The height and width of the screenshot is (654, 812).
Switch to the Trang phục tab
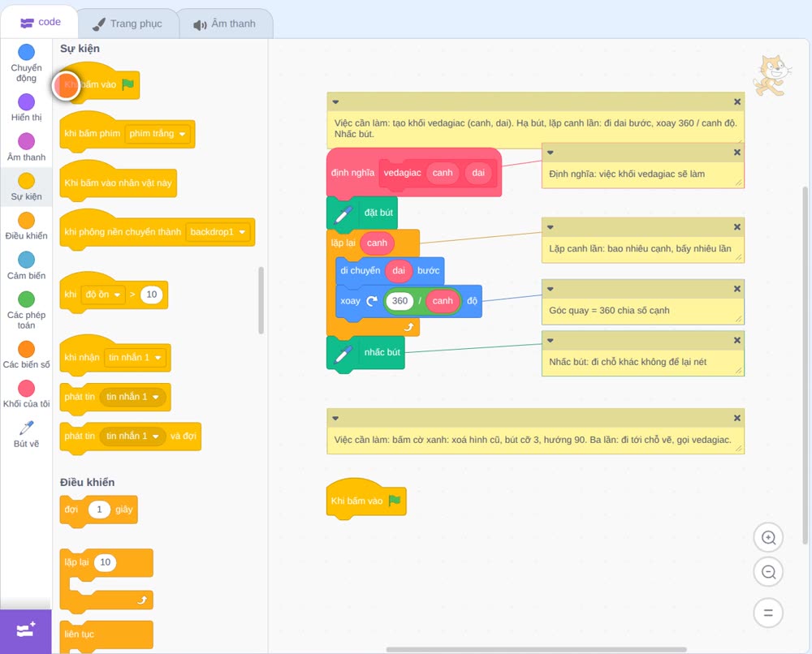click(x=127, y=24)
